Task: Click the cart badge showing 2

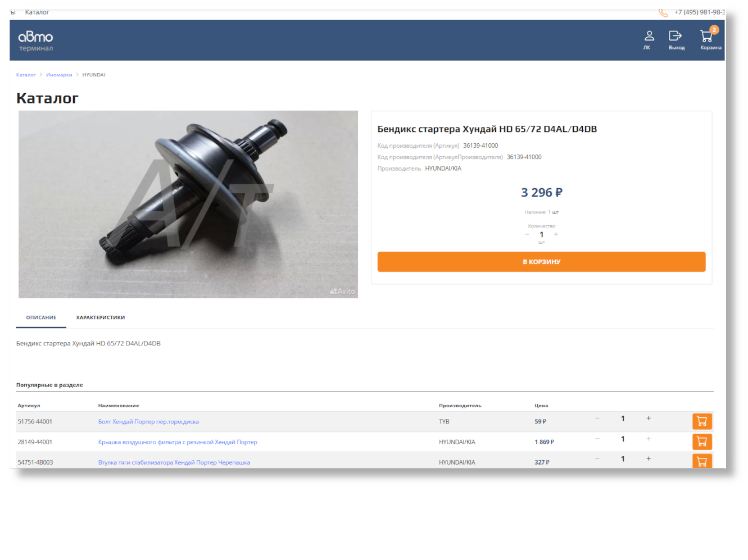Action: [714, 30]
